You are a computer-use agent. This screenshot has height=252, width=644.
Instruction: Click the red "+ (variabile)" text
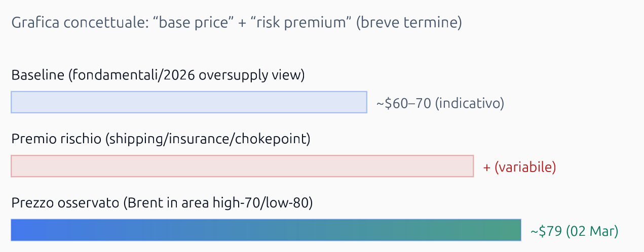tap(519, 167)
